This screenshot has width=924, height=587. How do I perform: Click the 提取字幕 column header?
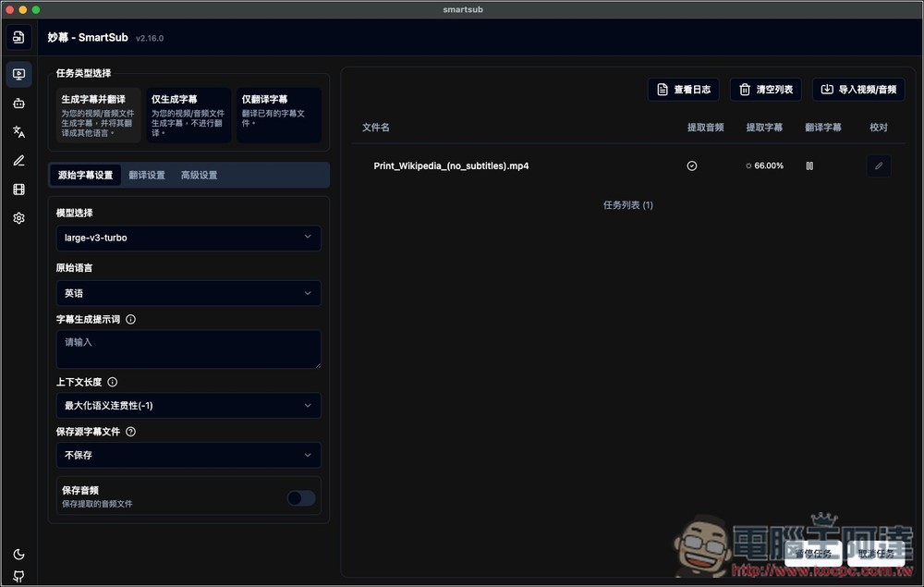click(764, 128)
